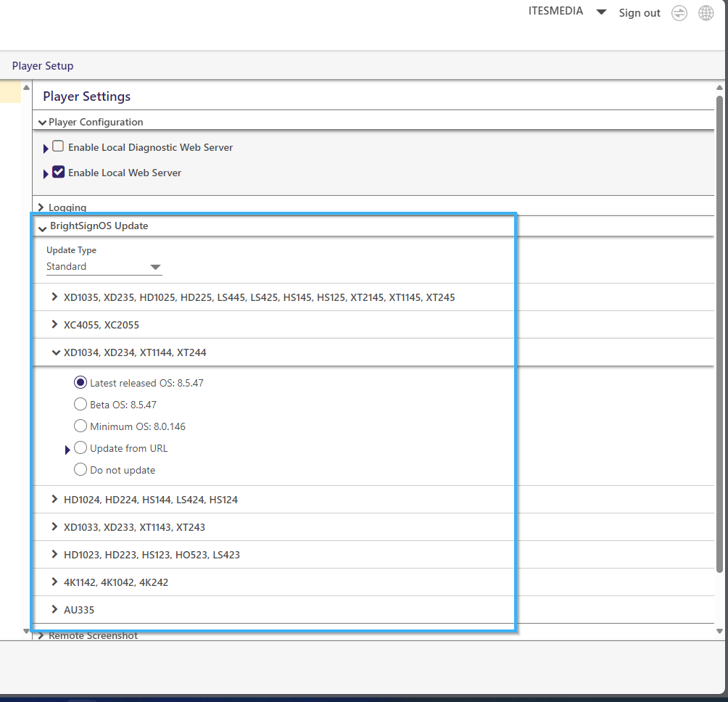Expand Enable Local Diagnostic Web Server triangle
This screenshot has width=728, height=702.
46,149
